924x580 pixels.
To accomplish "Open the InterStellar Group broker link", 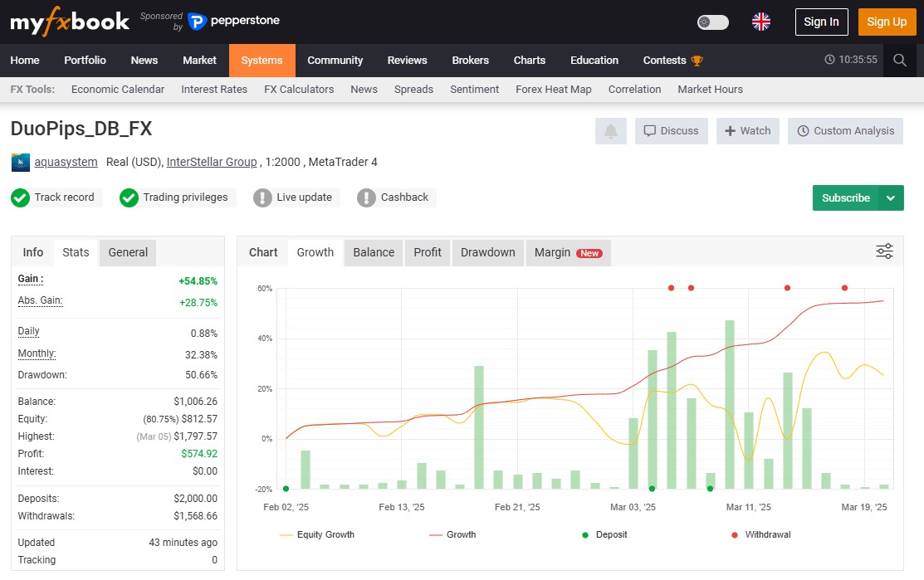I will pyautogui.click(x=211, y=162).
